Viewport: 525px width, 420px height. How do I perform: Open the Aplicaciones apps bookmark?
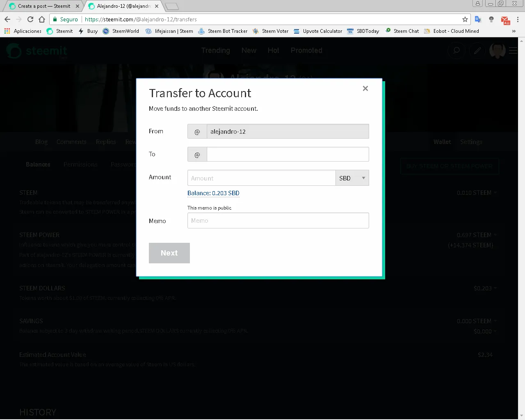click(x=23, y=31)
